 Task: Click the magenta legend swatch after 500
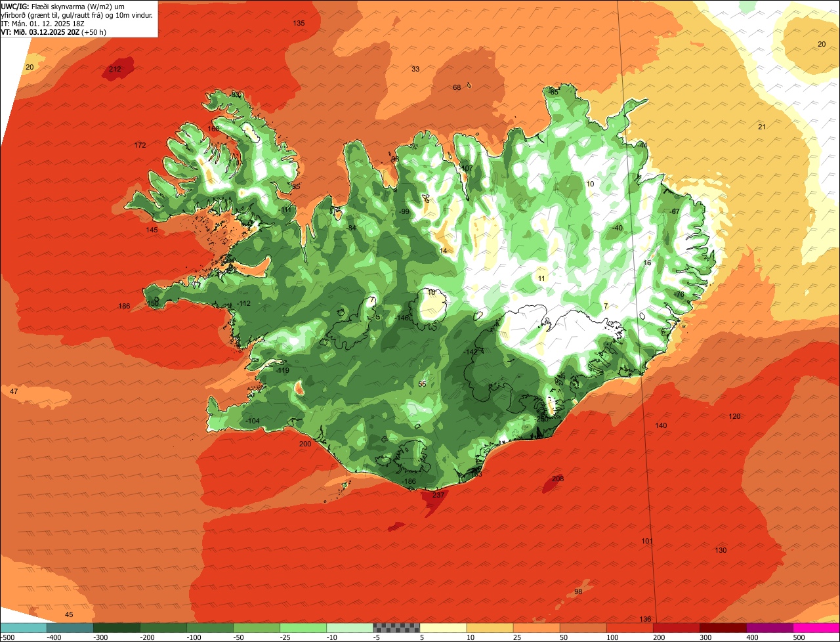click(x=816, y=627)
